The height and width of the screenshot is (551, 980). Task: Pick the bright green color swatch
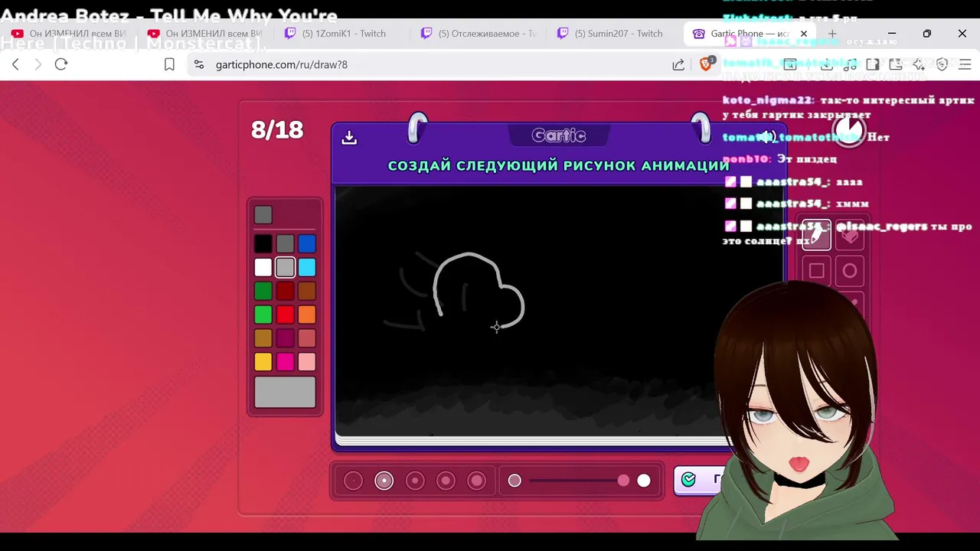[x=263, y=315]
